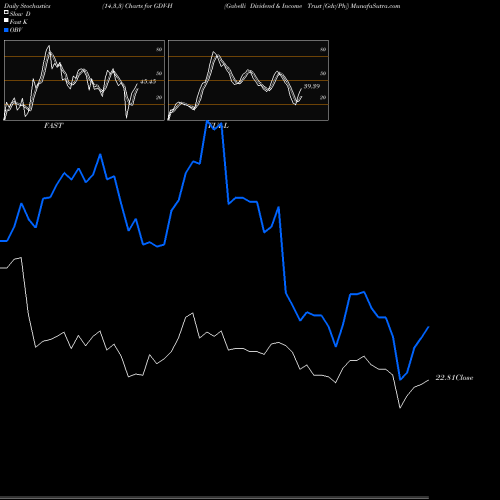Click the 'Slow D' legend text
Viewport: 500px width, 500px height.
20,14
